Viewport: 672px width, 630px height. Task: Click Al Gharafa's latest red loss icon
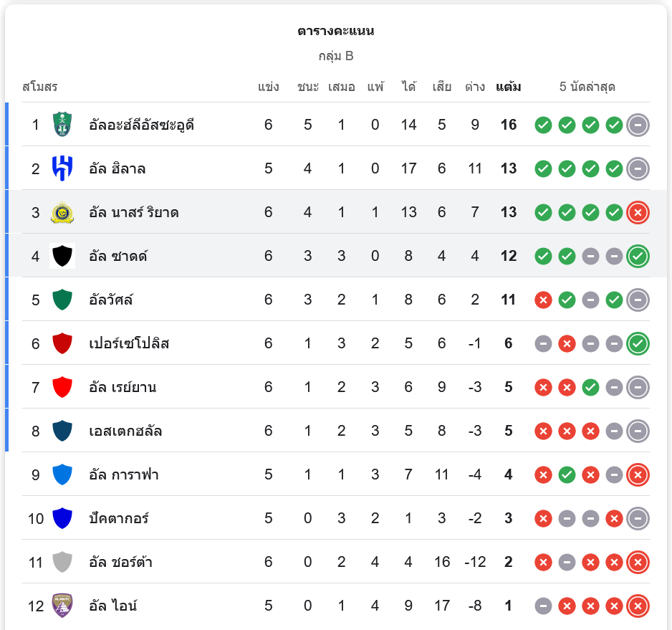pos(638,474)
